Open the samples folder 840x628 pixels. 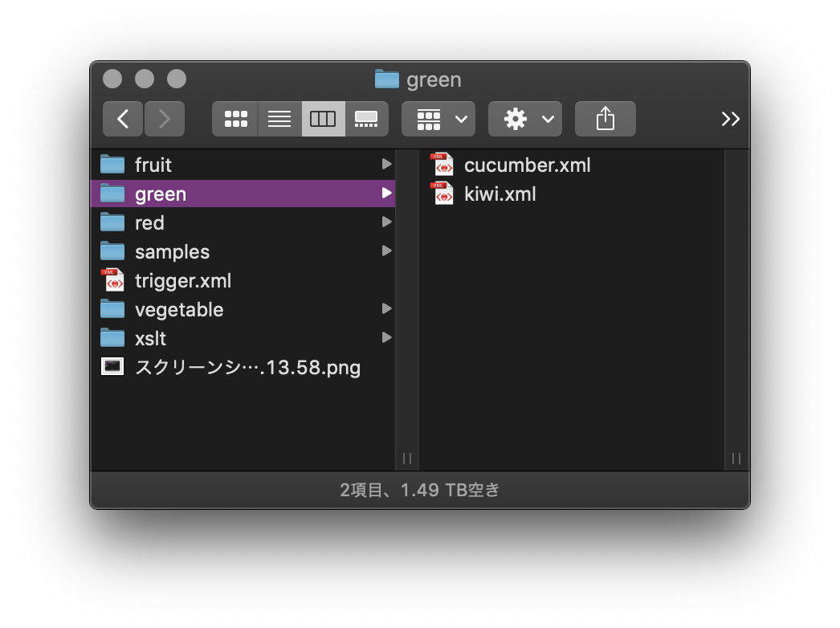pos(243,251)
